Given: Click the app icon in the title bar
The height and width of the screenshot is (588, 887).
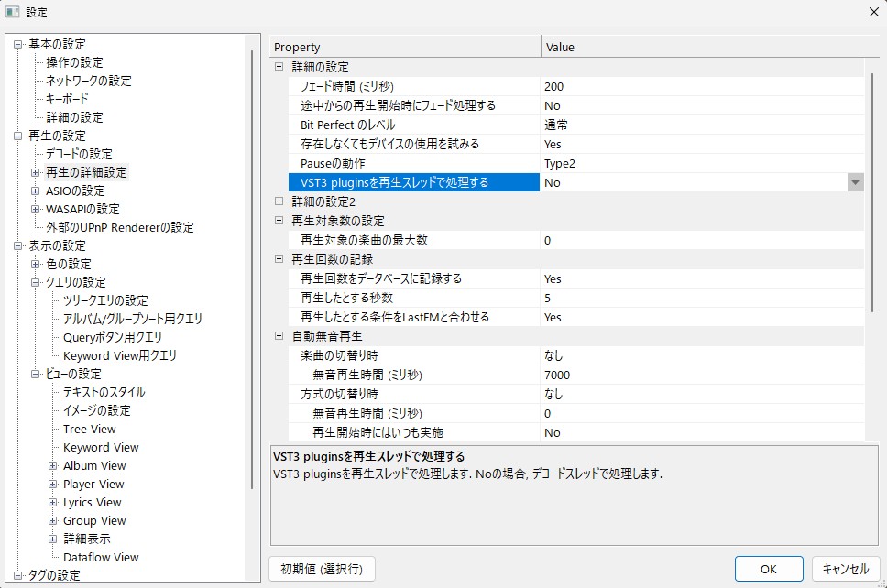Looking at the screenshot, I should coord(13,12).
